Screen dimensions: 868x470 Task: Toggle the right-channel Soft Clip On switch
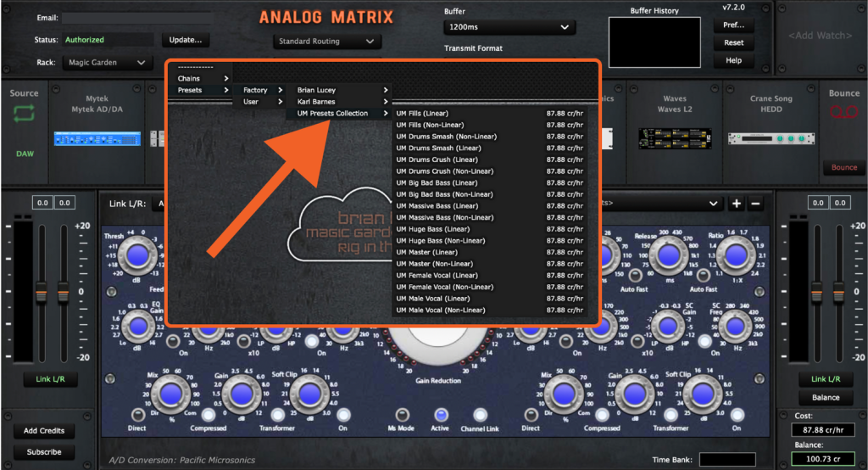pyautogui.click(x=737, y=415)
